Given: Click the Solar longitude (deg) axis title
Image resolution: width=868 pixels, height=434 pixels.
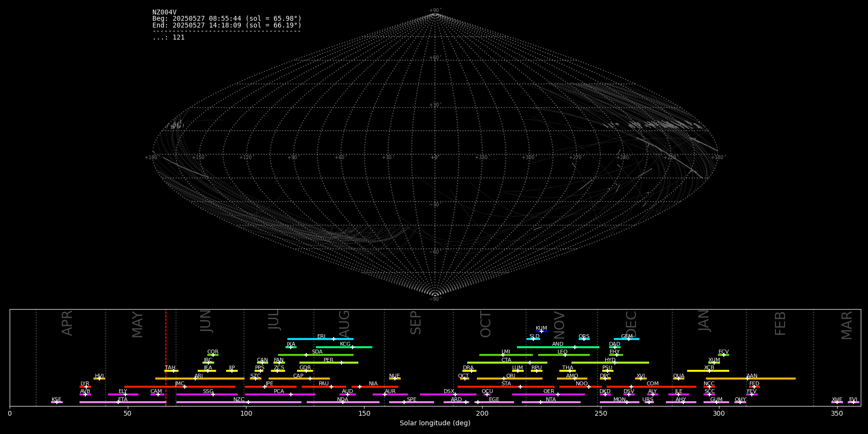Looking at the screenshot, I should (435, 423).
